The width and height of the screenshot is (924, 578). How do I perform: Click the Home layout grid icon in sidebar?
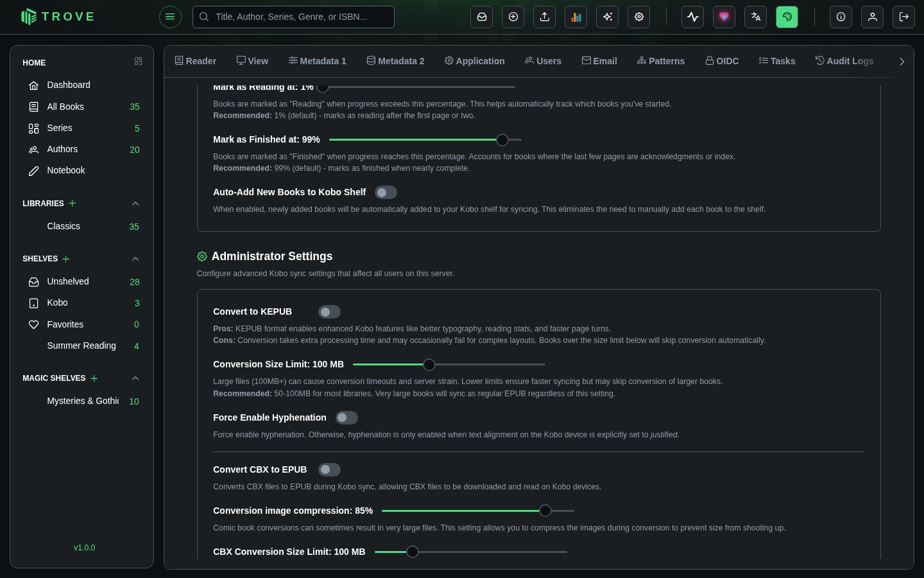coord(138,61)
